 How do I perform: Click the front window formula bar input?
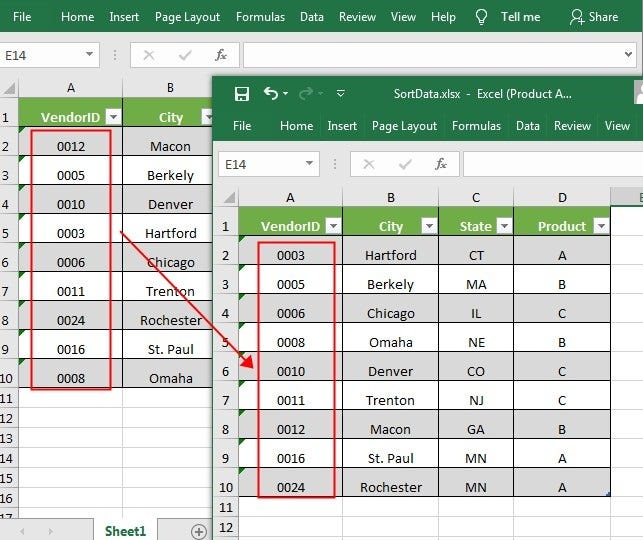click(553, 164)
